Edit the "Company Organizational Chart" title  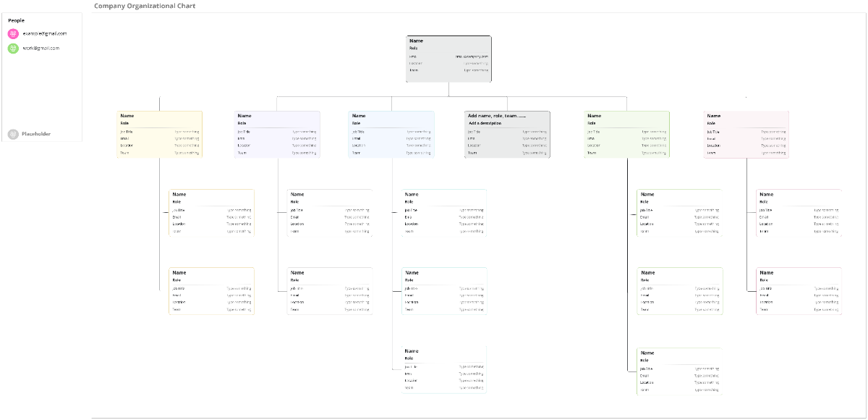[x=144, y=6]
